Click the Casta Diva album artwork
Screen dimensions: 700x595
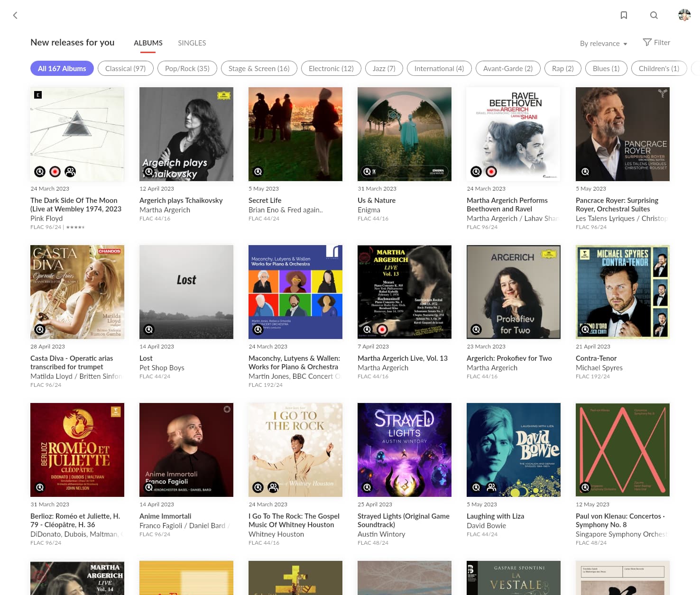click(x=77, y=292)
